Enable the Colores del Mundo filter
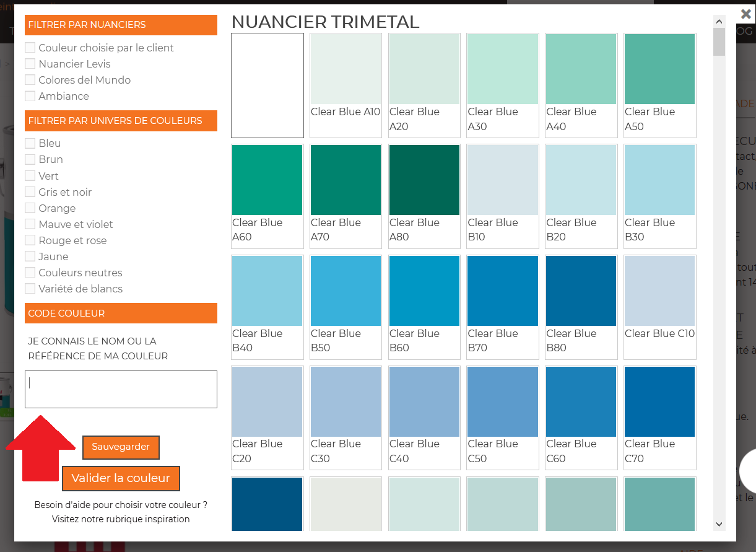The height and width of the screenshot is (552, 756). tap(30, 80)
